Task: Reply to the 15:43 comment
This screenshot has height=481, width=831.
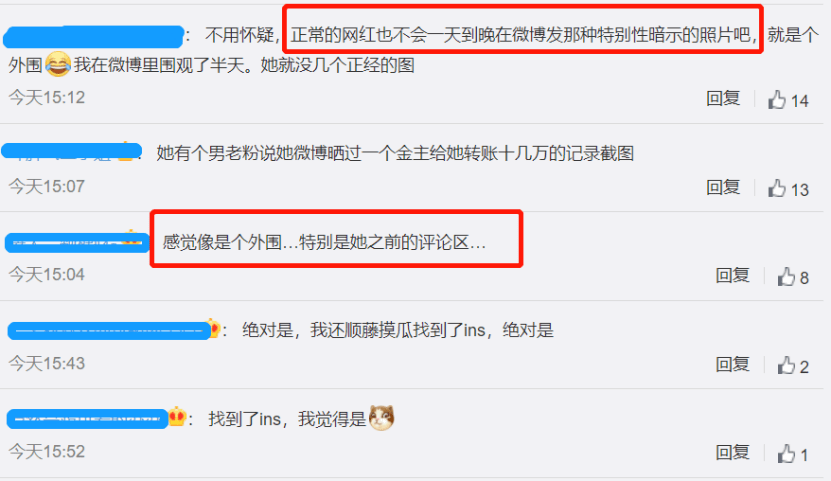Action: coord(732,364)
